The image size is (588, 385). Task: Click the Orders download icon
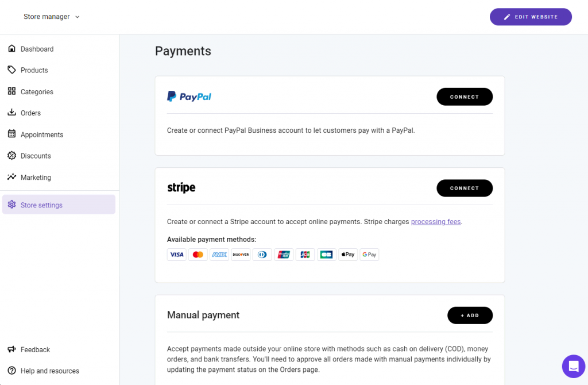11,113
